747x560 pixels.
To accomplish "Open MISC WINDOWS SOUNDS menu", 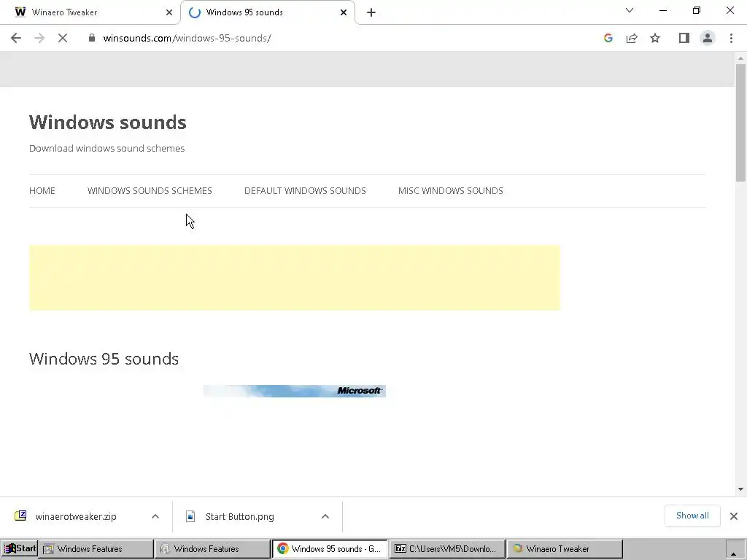I will pyautogui.click(x=451, y=190).
